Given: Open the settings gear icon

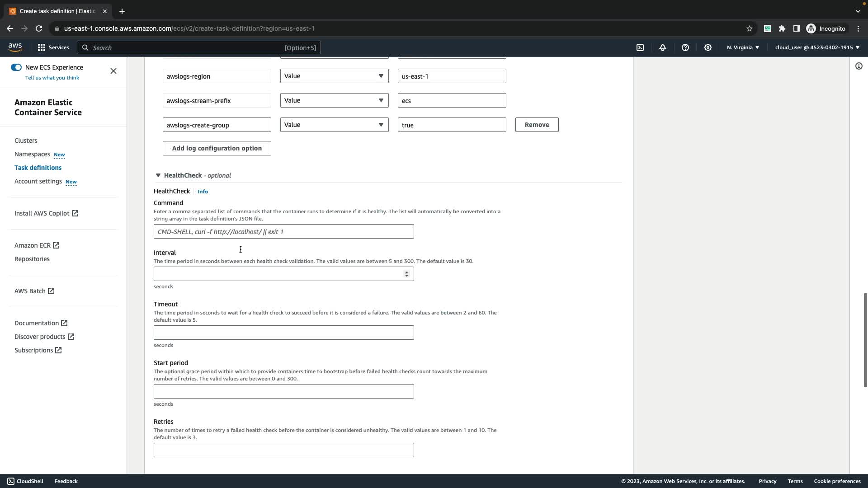Looking at the screenshot, I should [708, 47].
